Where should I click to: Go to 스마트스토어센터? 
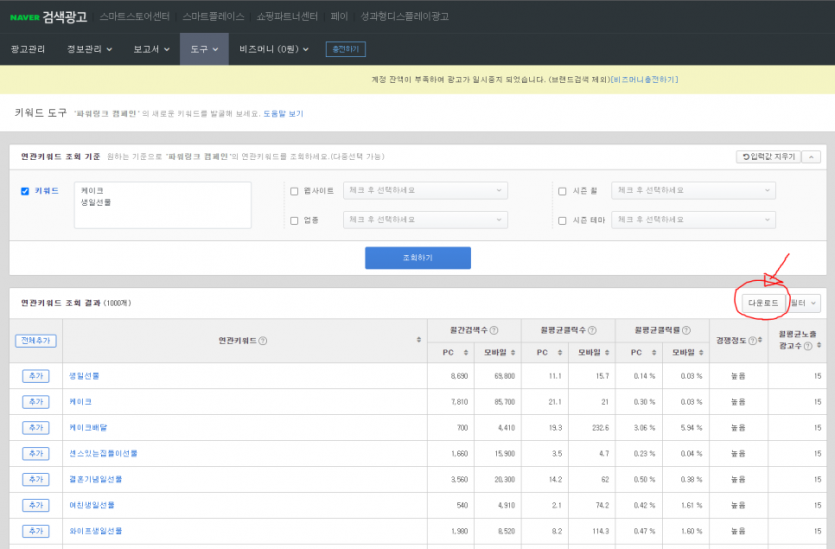point(134,17)
